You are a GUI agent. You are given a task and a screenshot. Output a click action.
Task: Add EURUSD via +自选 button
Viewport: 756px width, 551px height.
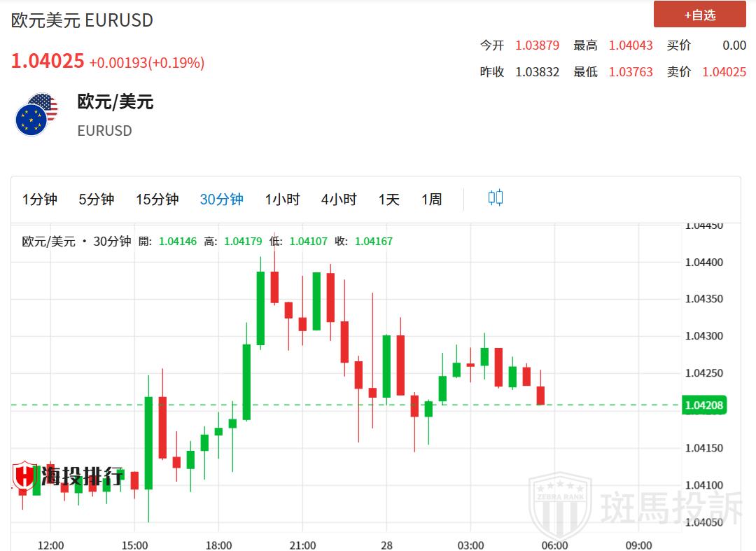coord(699,15)
